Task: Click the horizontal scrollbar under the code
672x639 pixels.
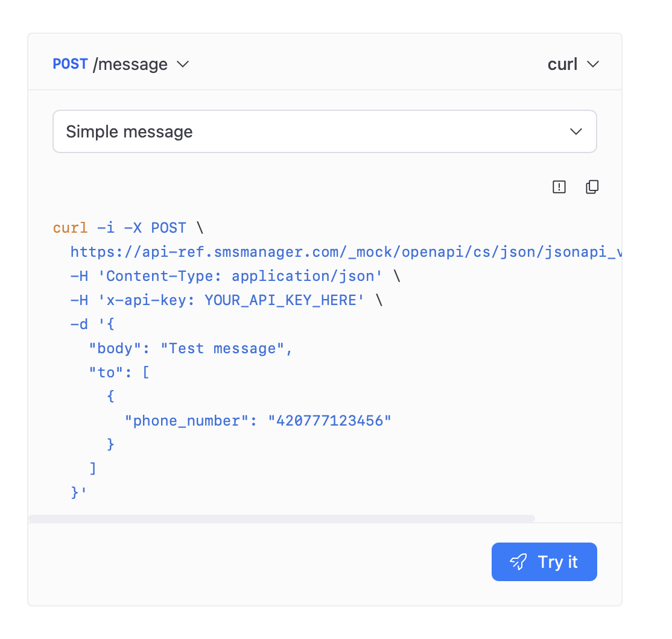Action: (281, 518)
